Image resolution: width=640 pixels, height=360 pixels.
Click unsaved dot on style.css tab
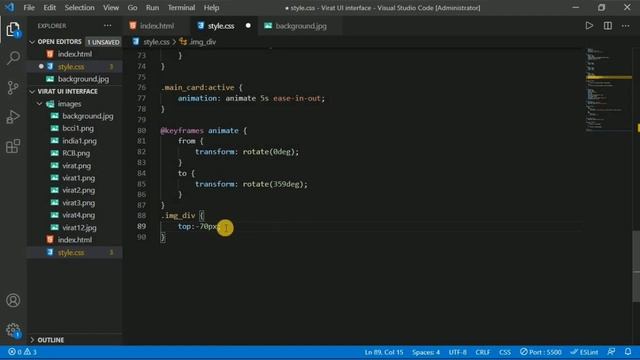click(x=248, y=26)
